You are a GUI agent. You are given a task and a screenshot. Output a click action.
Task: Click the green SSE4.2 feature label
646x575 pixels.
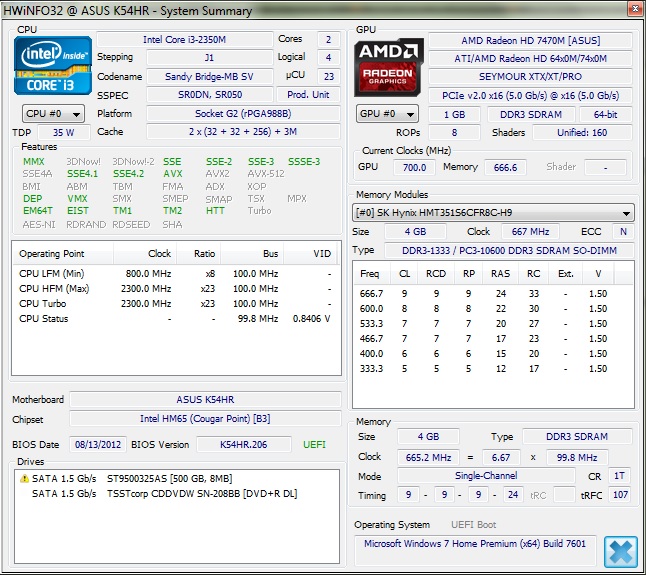point(129,174)
